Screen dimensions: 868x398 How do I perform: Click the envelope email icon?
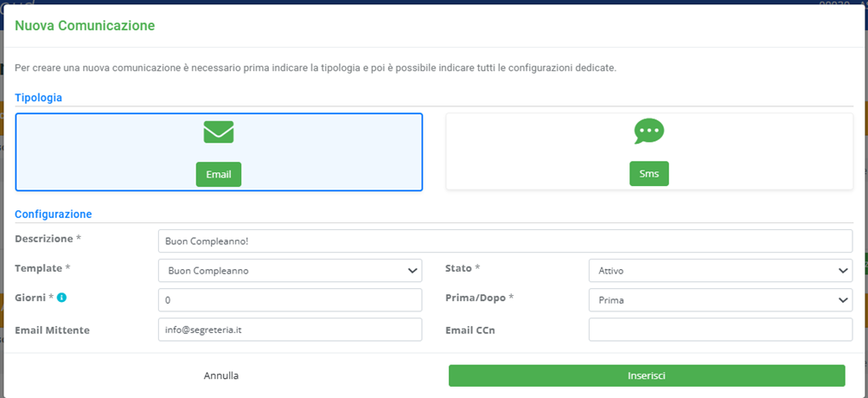tap(219, 132)
